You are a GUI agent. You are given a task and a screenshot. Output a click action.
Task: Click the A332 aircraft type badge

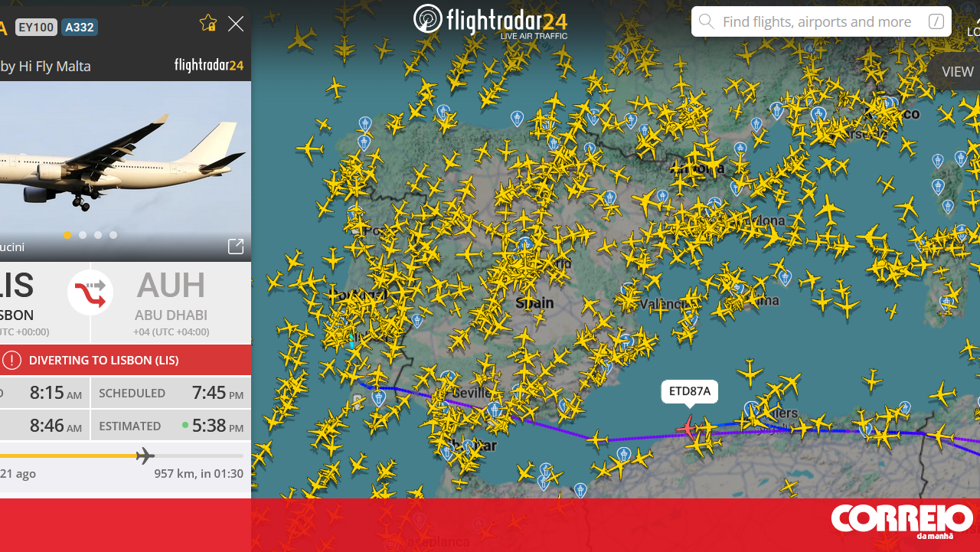coord(80,28)
